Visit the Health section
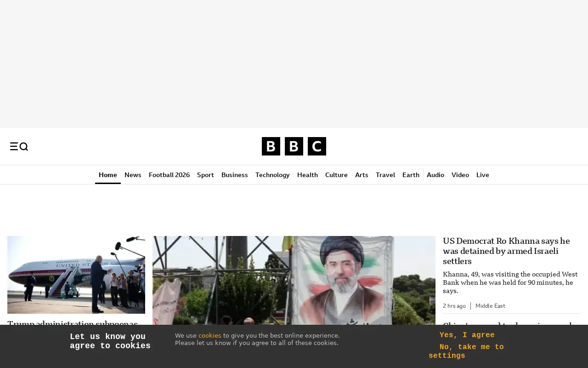 click(307, 175)
